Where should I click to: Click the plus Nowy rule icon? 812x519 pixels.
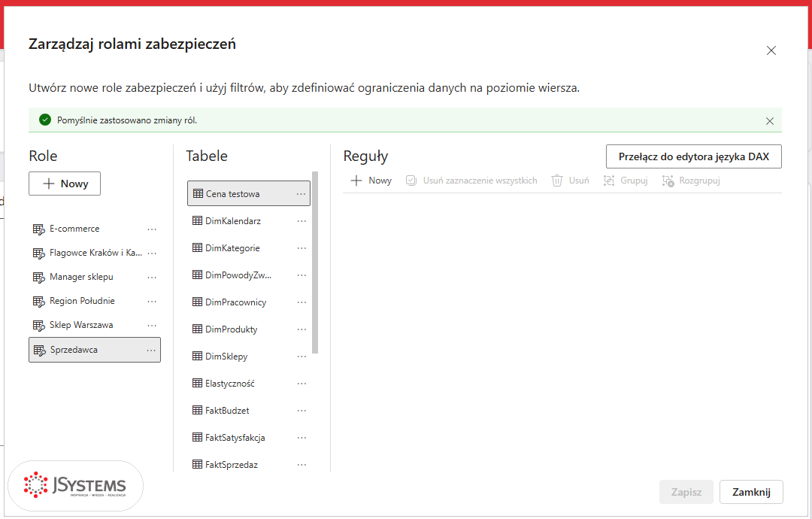click(x=356, y=181)
